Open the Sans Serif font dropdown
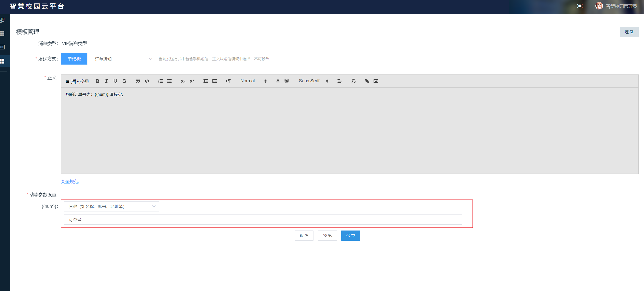644x291 pixels. (313, 81)
